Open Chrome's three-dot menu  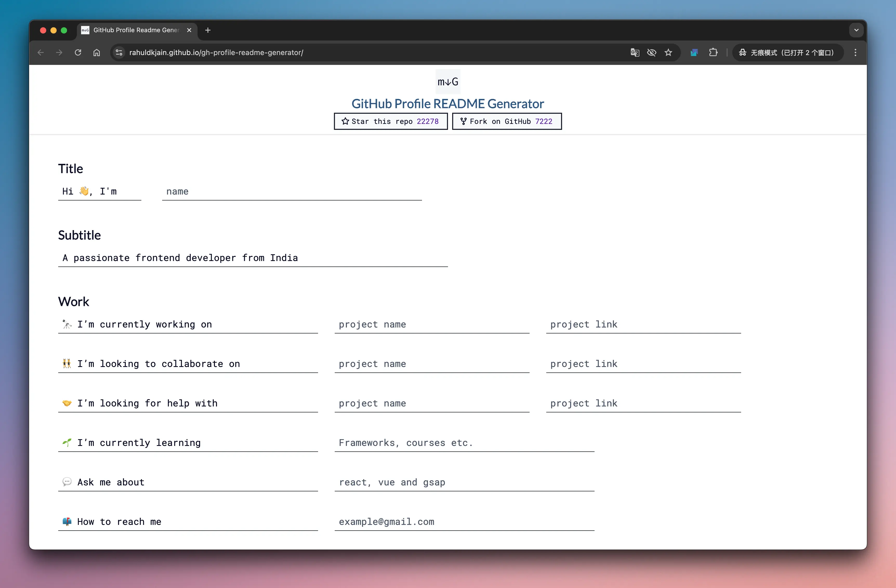[x=855, y=53]
